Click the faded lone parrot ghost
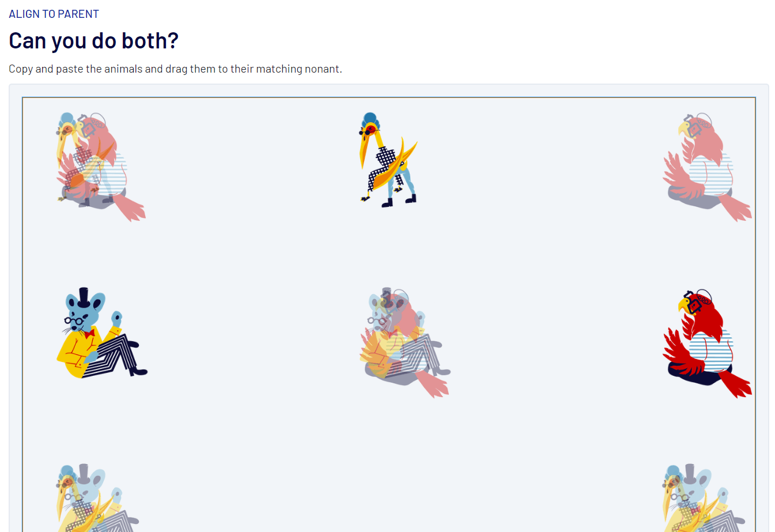Image resolution: width=775 pixels, height=532 pixels. click(707, 168)
